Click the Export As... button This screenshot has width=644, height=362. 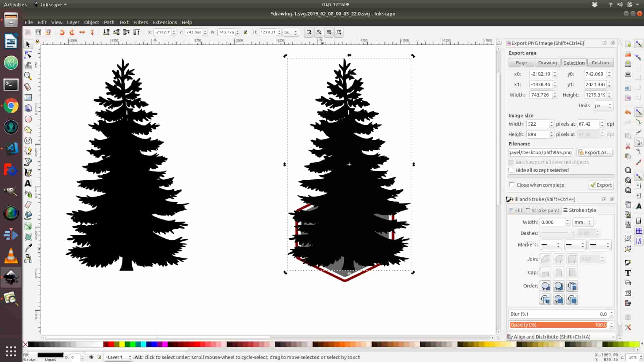click(594, 153)
